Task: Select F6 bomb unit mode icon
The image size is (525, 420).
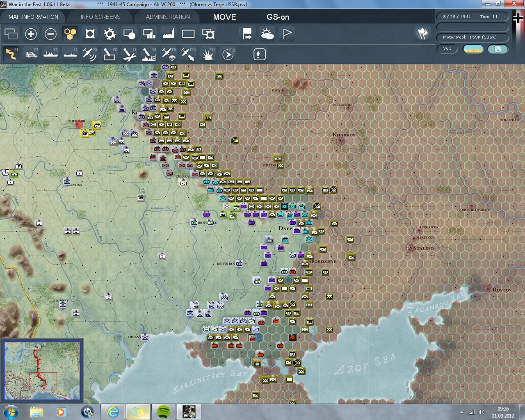Action: [110, 54]
